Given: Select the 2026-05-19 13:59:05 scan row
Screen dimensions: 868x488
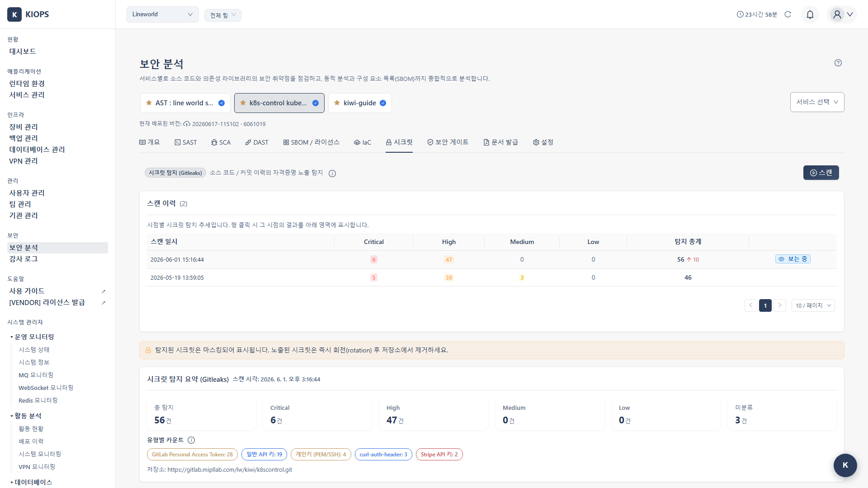Looking at the screenshot, I should tap(491, 278).
